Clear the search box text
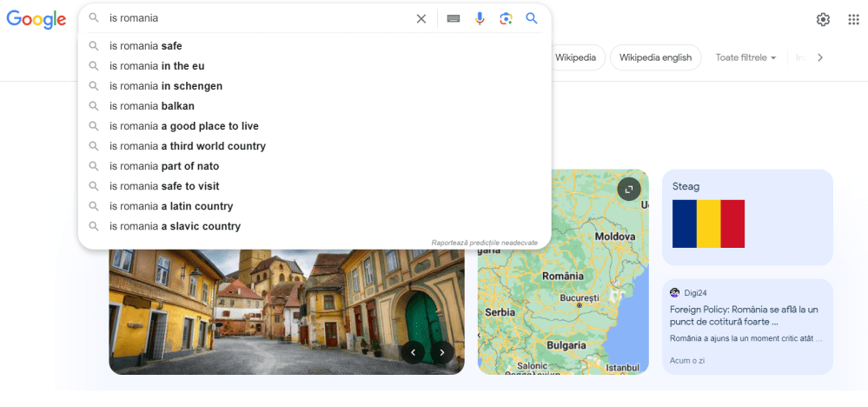The height and width of the screenshot is (407, 868). click(421, 18)
